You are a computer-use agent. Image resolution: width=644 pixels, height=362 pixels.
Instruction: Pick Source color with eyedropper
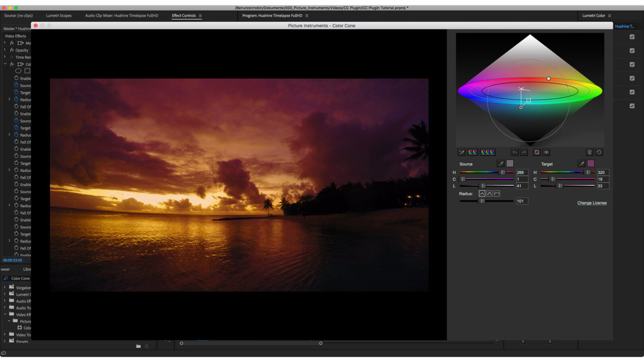pyautogui.click(x=501, y=163)
